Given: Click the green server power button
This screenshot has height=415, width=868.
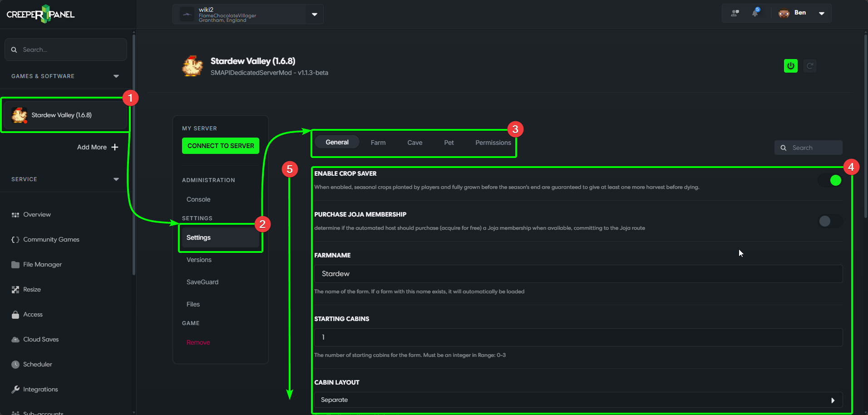Looking at the screenshot, I should pyautogui.click(x=790, y=66).
